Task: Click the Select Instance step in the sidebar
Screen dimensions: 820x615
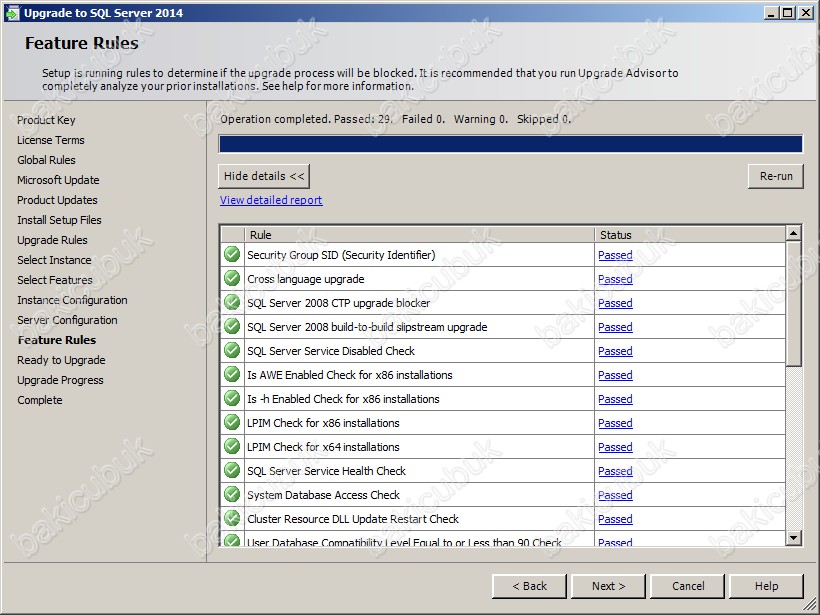Action: [x=54, y=260]
